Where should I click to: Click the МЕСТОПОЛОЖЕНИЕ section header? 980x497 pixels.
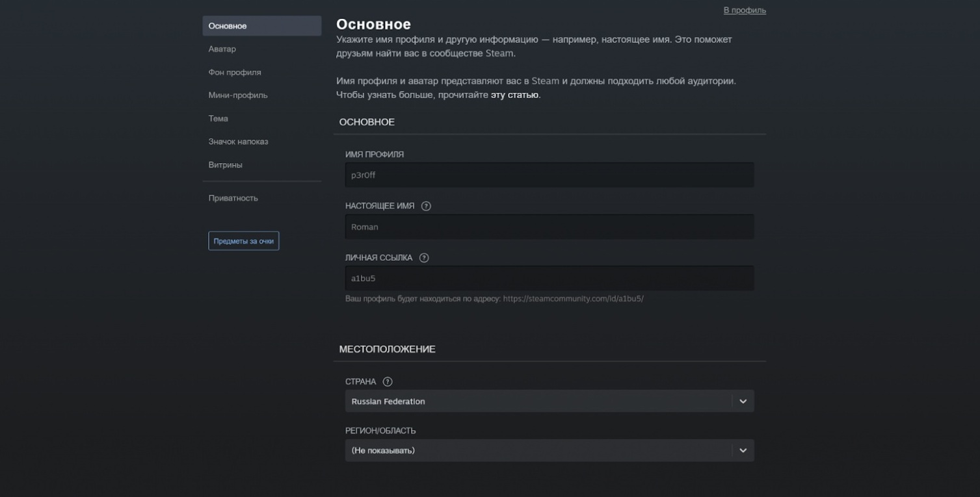pos(388,350)
